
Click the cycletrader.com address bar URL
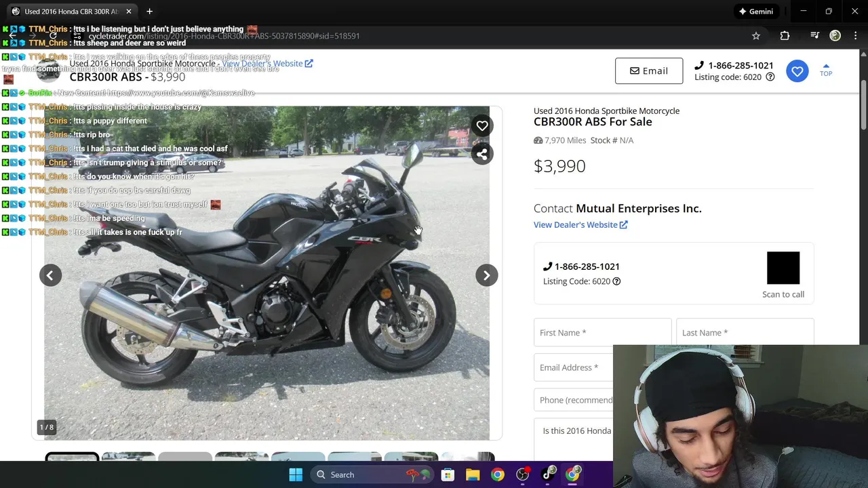224,36
